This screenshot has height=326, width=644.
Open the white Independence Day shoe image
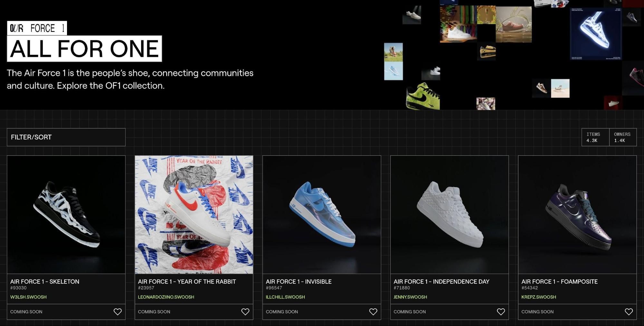pos(449,215)
